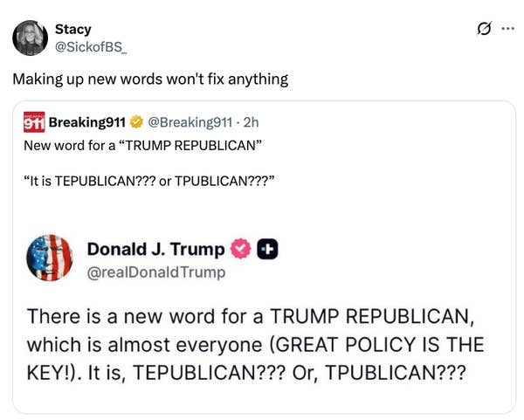Click the Breaking911 logo avatar
This screenshot has height=420, width=524.
click(x=35, y=121)
